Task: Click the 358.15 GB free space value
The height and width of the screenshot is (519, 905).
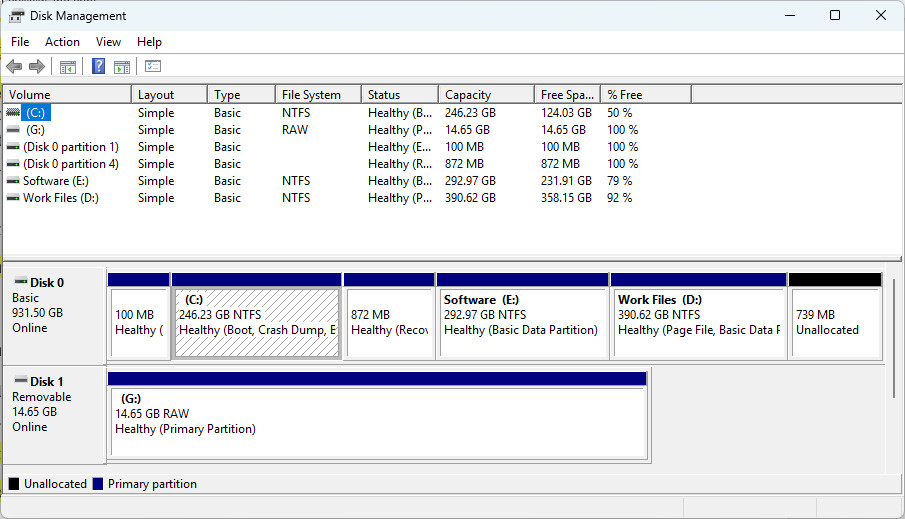Action: click(566, 198)
